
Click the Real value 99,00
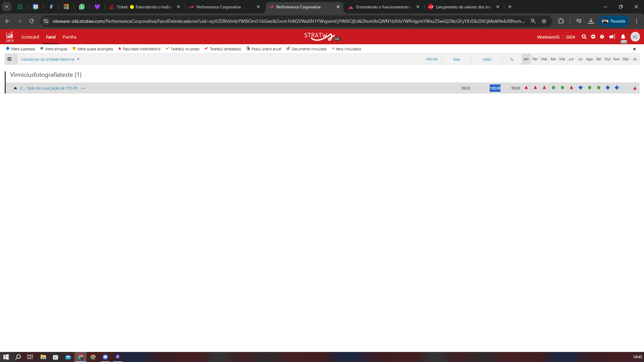[466, 88]
